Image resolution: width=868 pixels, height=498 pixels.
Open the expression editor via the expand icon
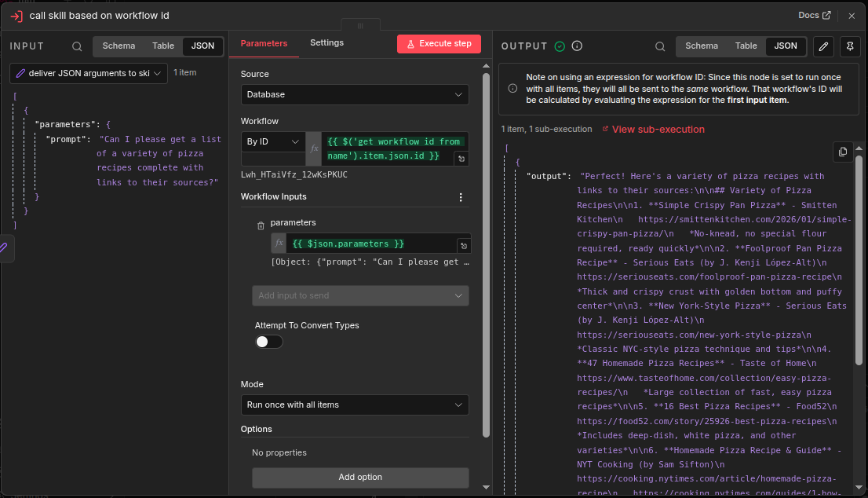(x=462, y=157)
